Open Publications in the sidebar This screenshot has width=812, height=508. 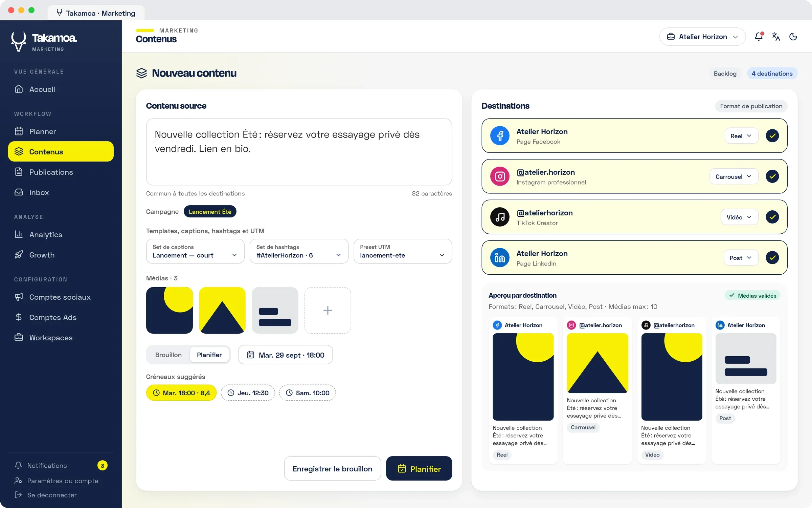(61, 172)
